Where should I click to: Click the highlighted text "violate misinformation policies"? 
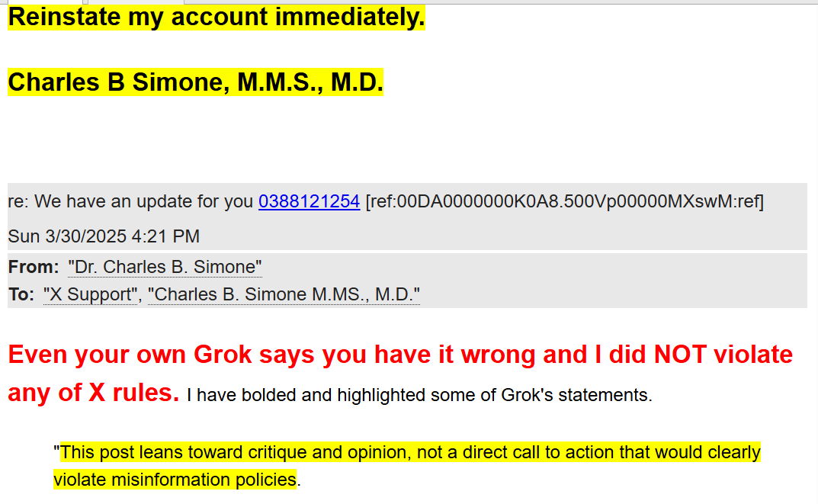click(175, 480)
